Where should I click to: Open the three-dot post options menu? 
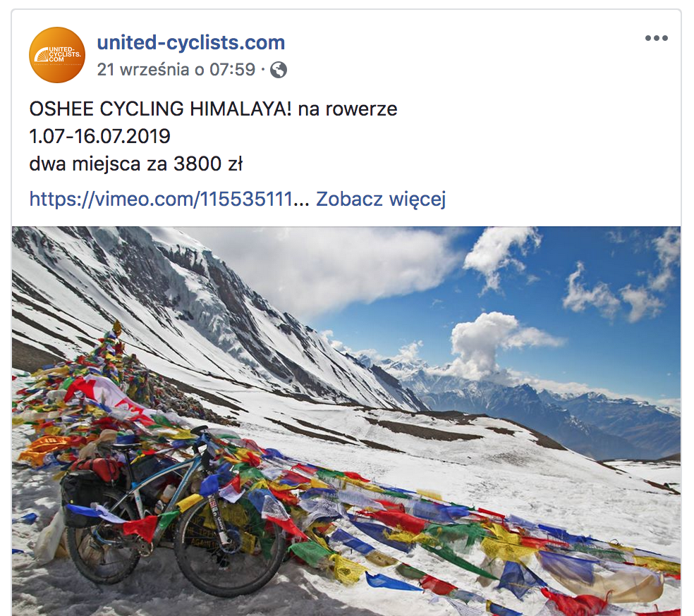[x=656, y=38]
